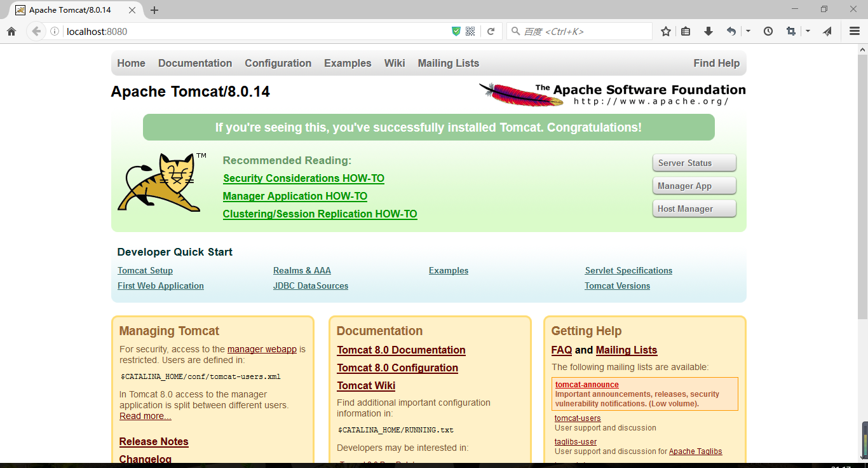Open a new browser tab
The width and height of the screenshot is (868, 468).
click(x=154, y=10)
